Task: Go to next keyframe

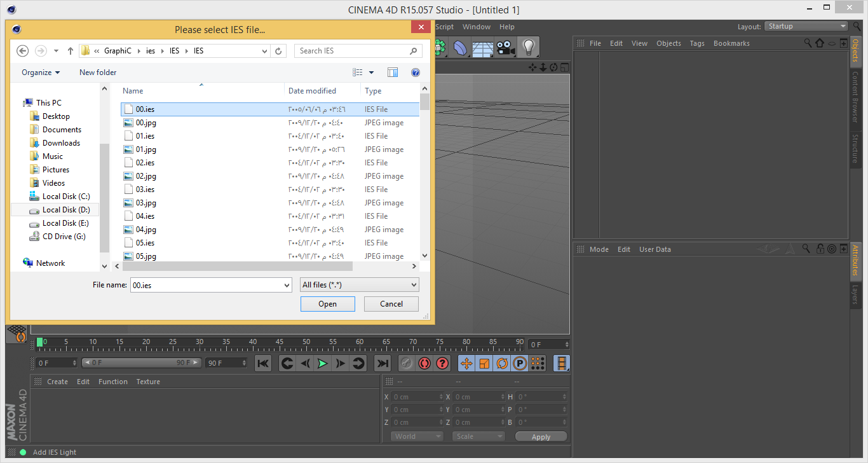Action: [x=358, y=363]
